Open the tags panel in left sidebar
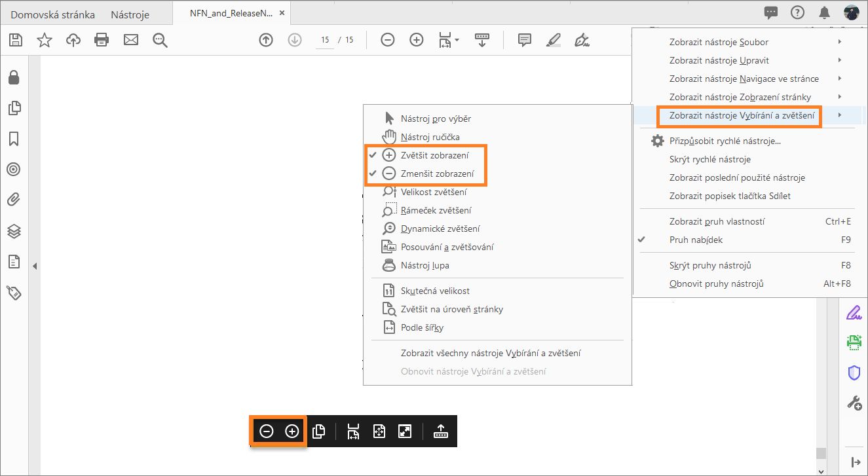Image resolution: width=868 pixels, height=476 pixels. (x=14, y=292)
